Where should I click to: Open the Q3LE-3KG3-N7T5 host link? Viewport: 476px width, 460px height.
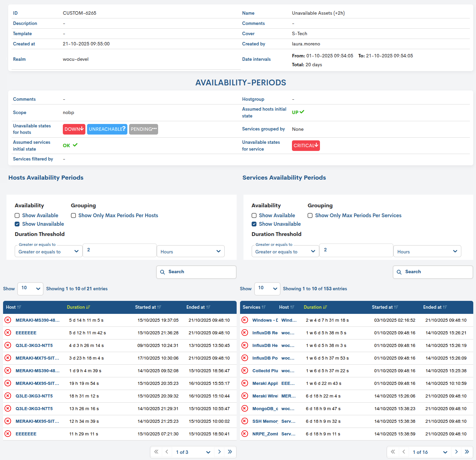[x=34, y=345]
